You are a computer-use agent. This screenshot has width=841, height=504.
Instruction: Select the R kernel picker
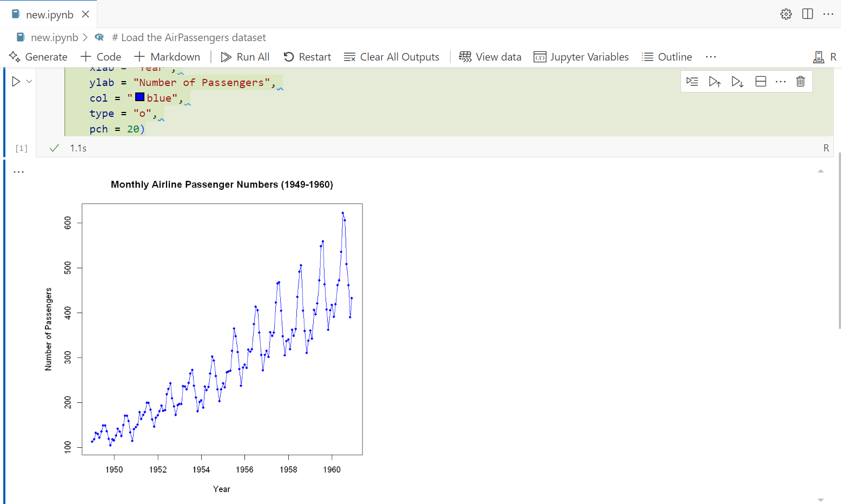coord(825,57)
